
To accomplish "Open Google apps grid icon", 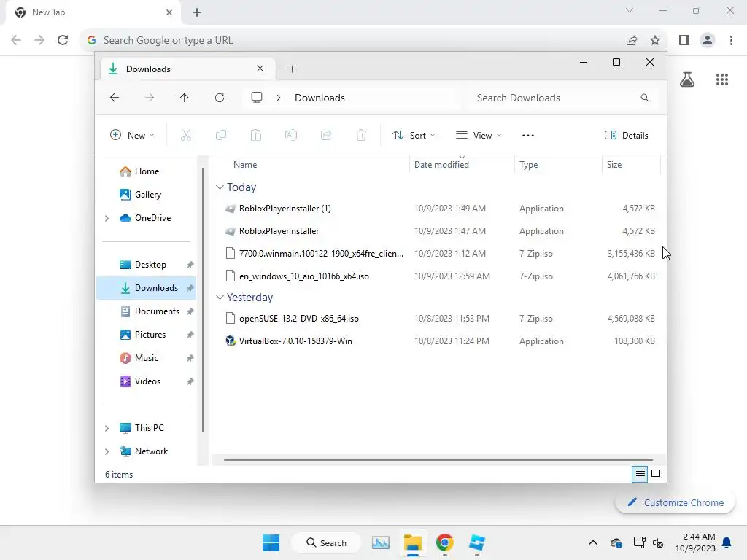I will click(722, 79).
